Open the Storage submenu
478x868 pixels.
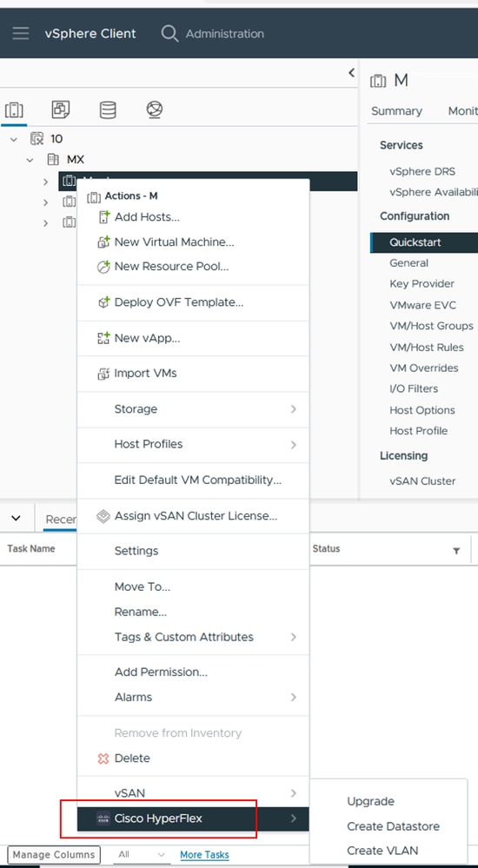point(193,409)
